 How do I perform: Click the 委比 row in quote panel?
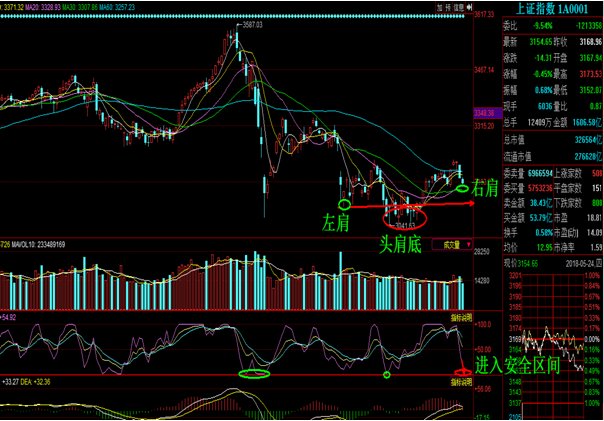pos(552,26)
